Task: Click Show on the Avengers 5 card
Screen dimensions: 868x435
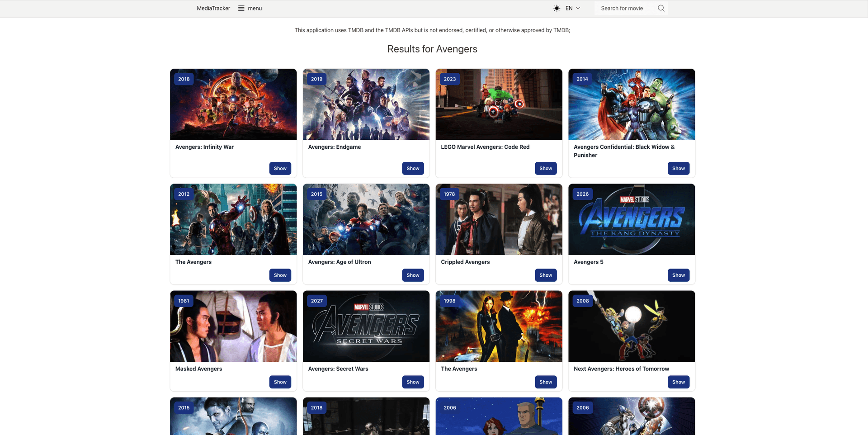Action: (x=679, y=275)
